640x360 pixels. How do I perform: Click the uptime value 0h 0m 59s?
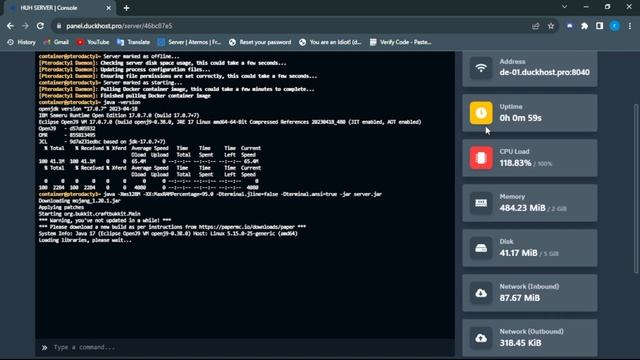coord(520,118)
